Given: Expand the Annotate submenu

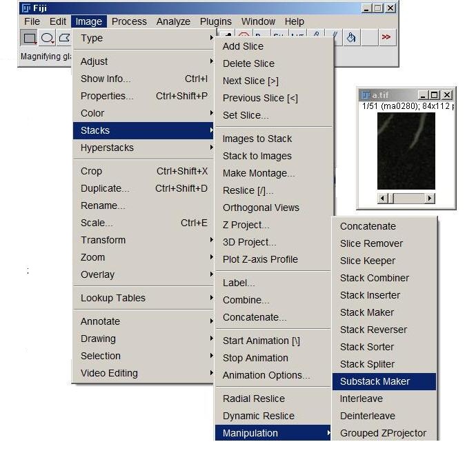Looking at the screenshot, I should pos(143,321).
